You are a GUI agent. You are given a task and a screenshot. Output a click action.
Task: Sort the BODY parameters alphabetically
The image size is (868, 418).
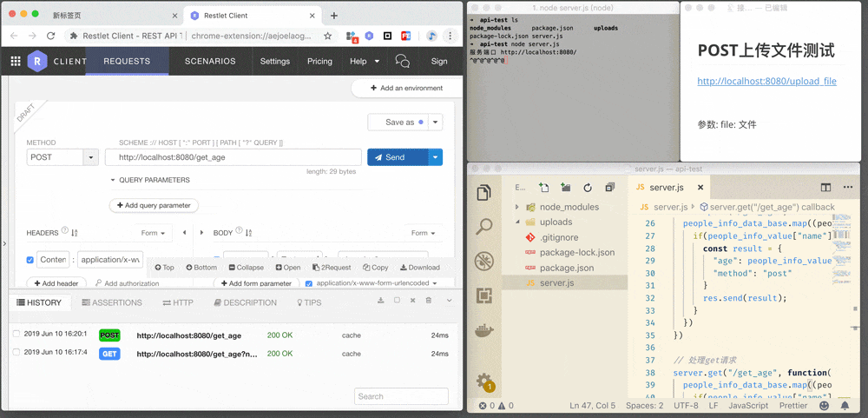248,233
